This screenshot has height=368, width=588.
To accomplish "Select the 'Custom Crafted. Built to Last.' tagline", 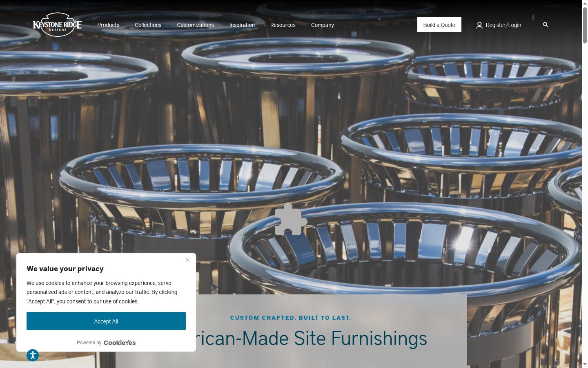I will (x=291, y=318).
